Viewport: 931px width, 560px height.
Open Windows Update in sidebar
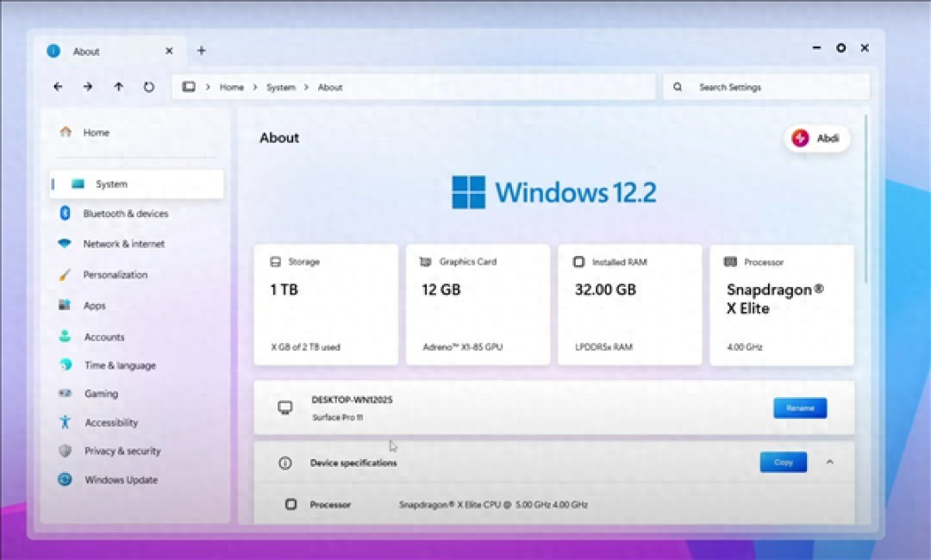121,480
